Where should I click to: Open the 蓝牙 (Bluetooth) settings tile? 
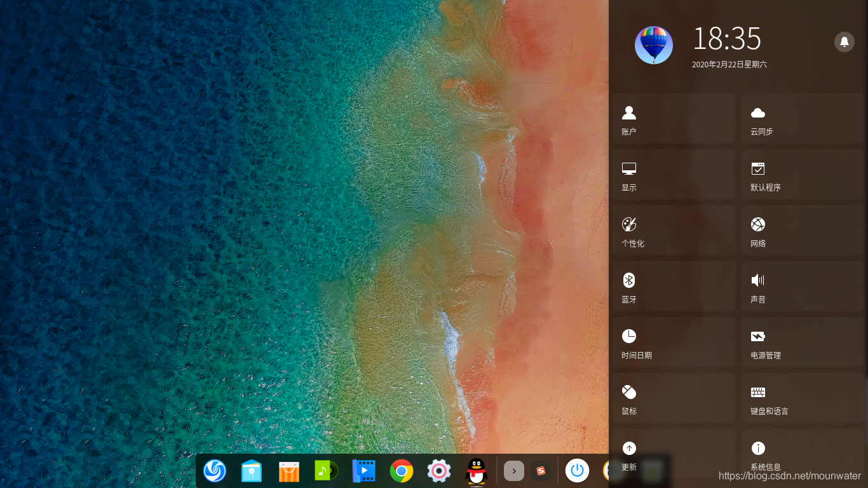tap(674, 286)
